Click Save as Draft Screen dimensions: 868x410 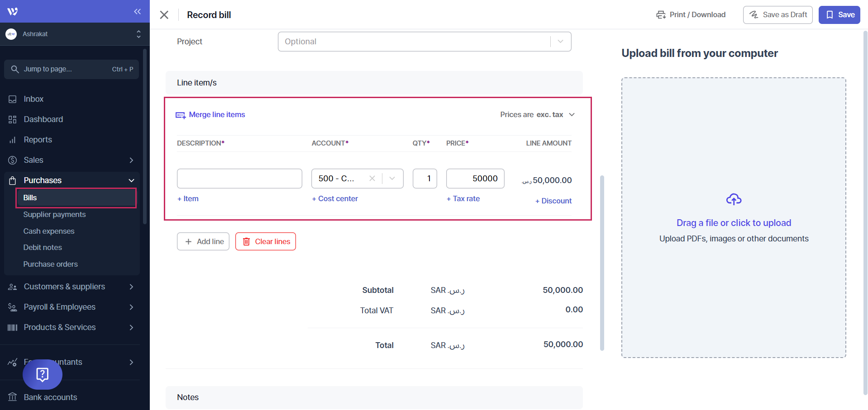(x=777, y=15)
